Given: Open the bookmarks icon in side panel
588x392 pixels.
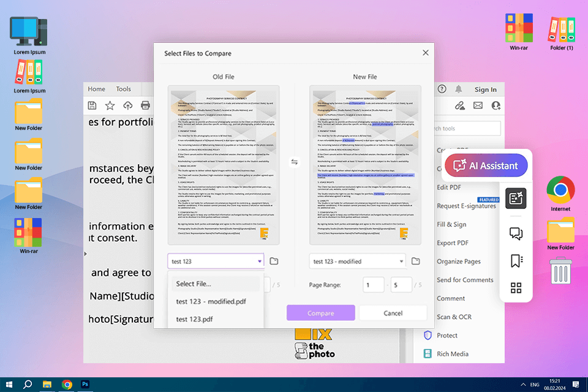Looking at the screenshot, I should (x=516, y=261).
